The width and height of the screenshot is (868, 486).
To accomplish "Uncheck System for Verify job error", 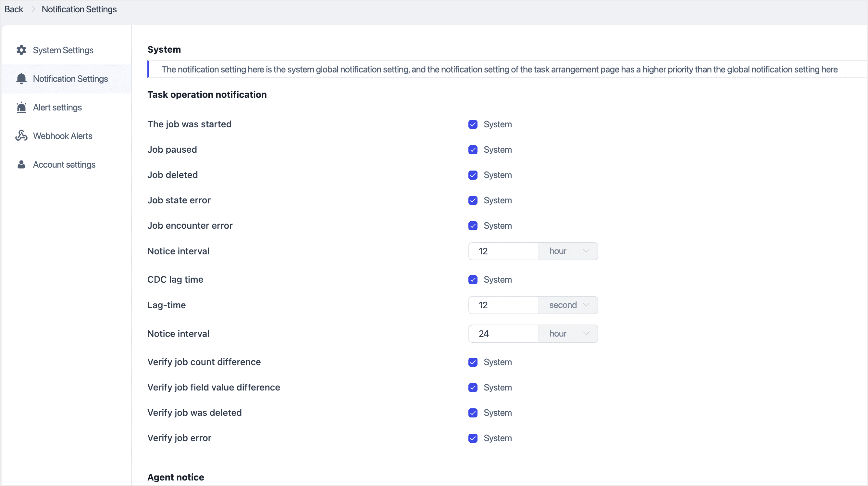I will tap(473, 438).
